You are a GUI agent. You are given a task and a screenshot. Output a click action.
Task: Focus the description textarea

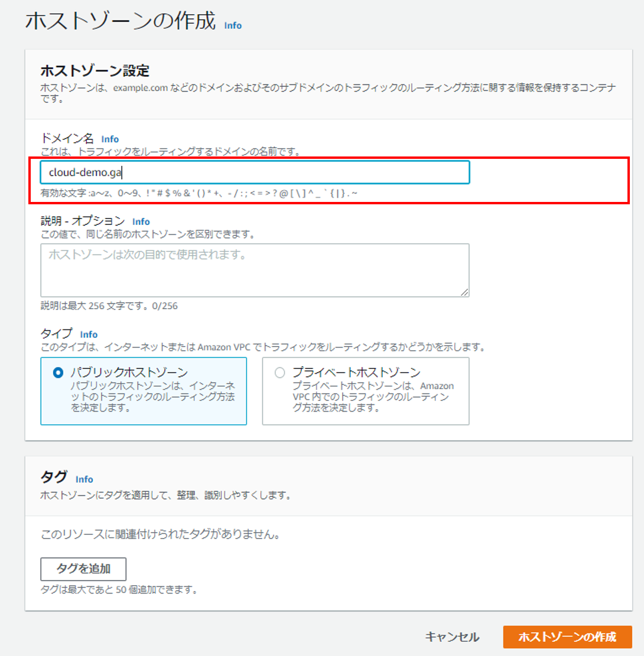click(x=255, y=270)
